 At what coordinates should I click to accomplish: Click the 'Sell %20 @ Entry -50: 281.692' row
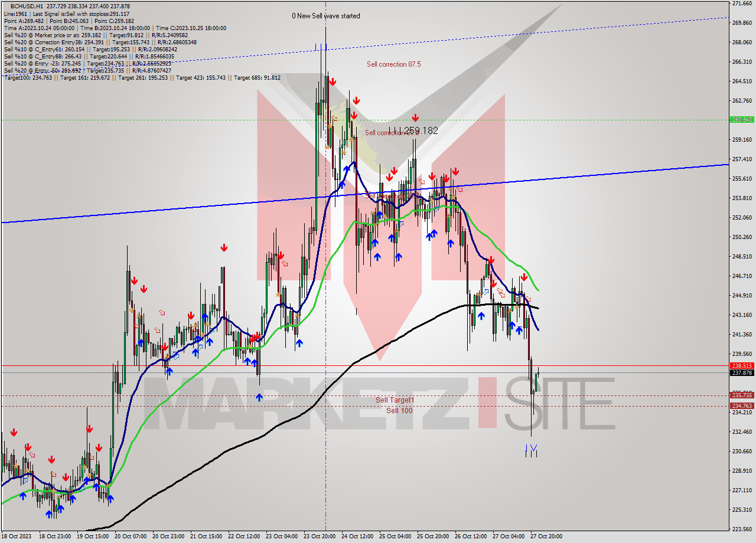(87, 70)
